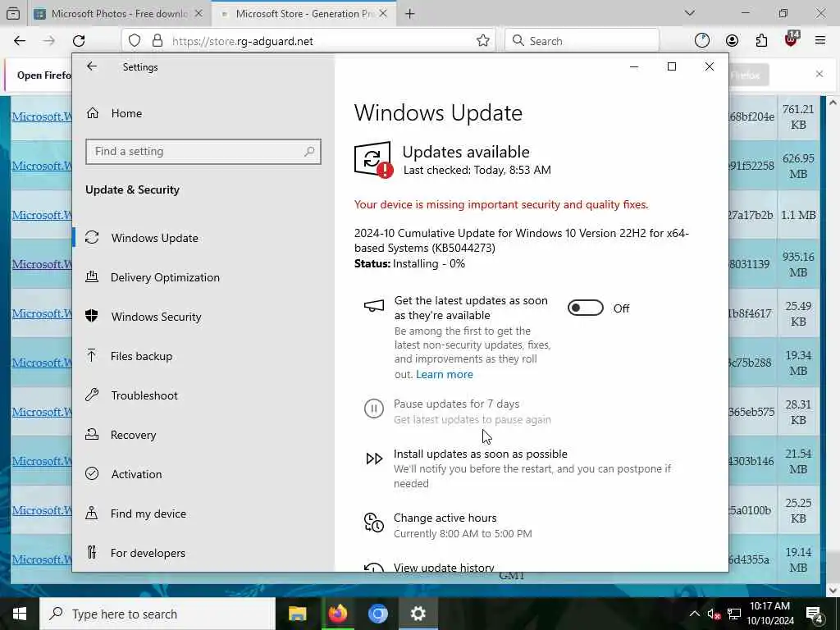Image resolution: width=840 pixels, height=630 pixels.
Task: Click the pause updates circle icon
Action: [x=374, y=409]
